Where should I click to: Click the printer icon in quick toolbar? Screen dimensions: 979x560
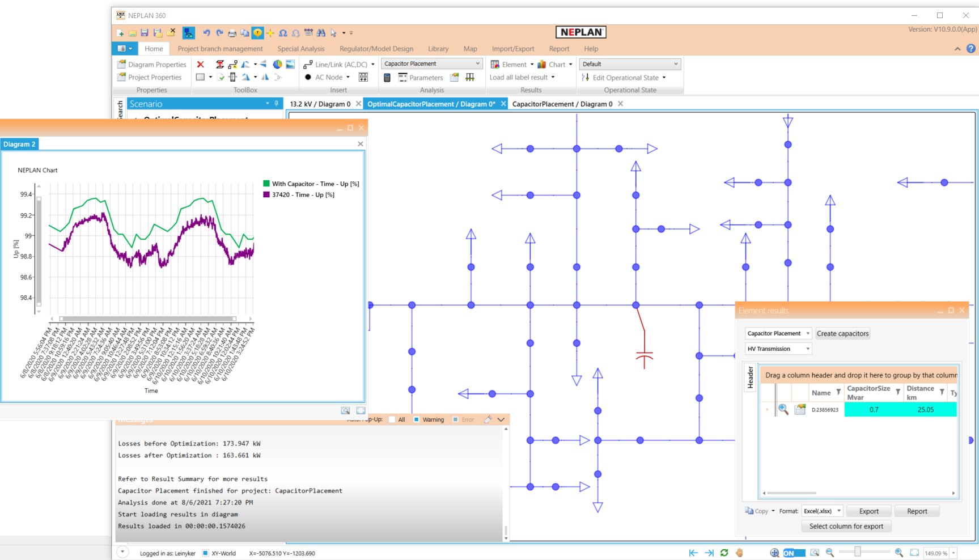[x=232, y=33]
